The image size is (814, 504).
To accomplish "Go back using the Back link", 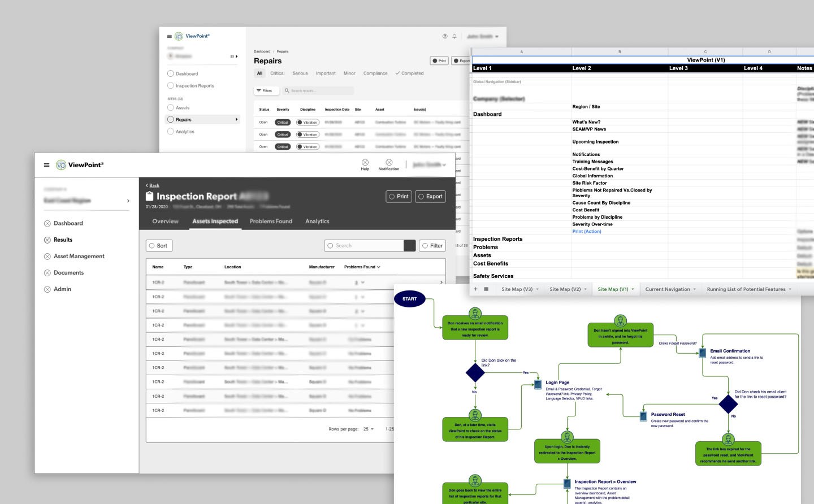I will pos(153,185).
